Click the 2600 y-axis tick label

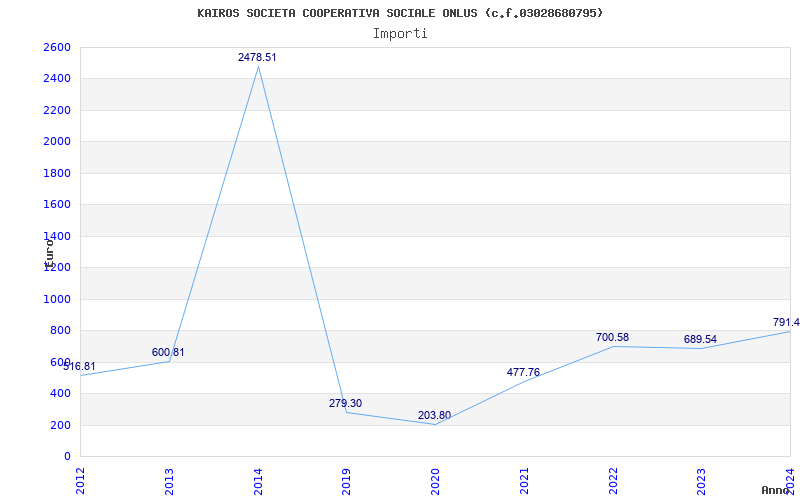click(x=57, y=47)
